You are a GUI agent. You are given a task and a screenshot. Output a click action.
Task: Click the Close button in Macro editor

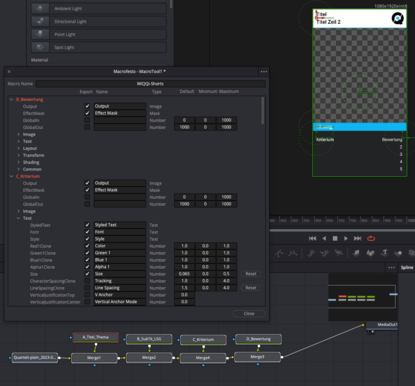(249, 313)
